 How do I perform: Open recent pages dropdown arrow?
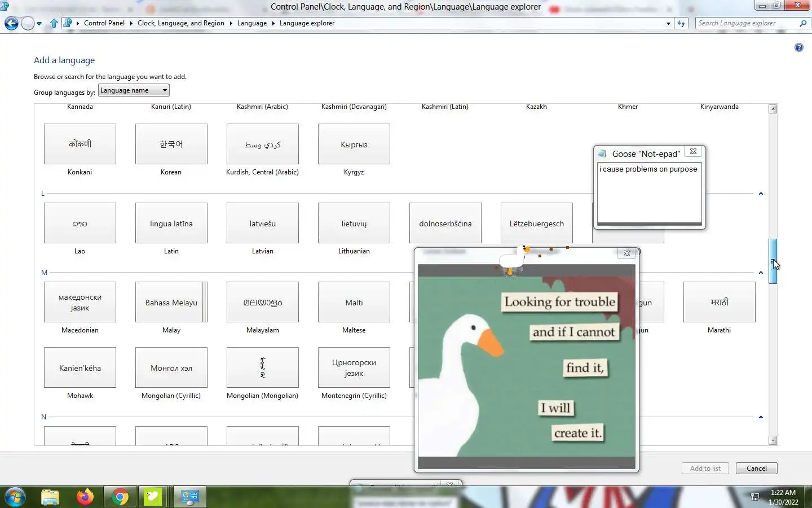pos(39,24)
